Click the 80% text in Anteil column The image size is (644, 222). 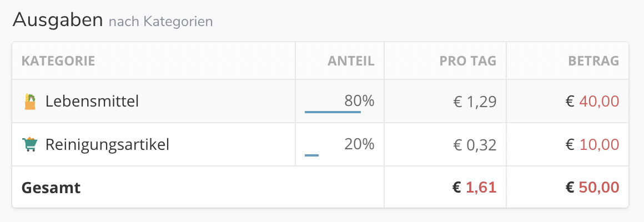tap(359, 100)
